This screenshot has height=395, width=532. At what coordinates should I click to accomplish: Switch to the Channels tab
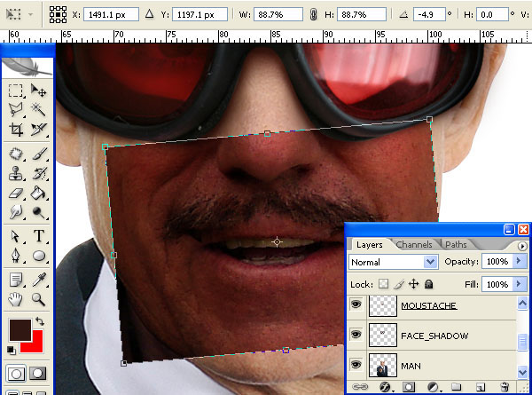[414, 244]
